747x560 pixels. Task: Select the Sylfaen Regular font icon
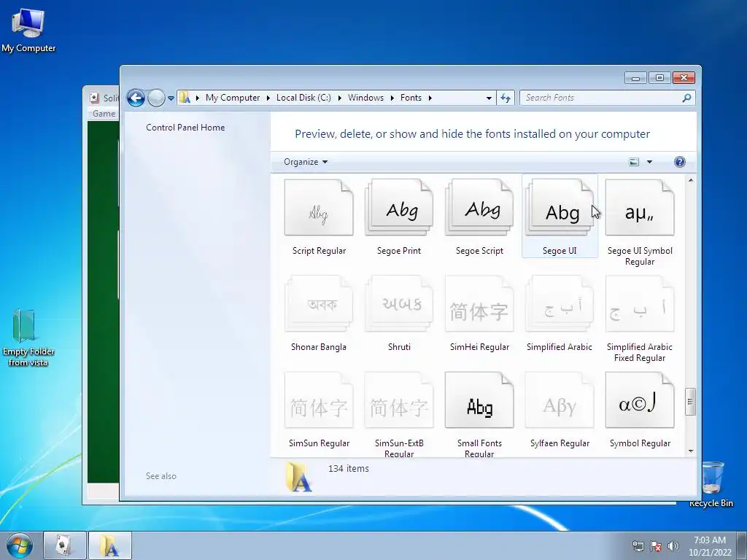pyautogui.click(x=560, y=400)
